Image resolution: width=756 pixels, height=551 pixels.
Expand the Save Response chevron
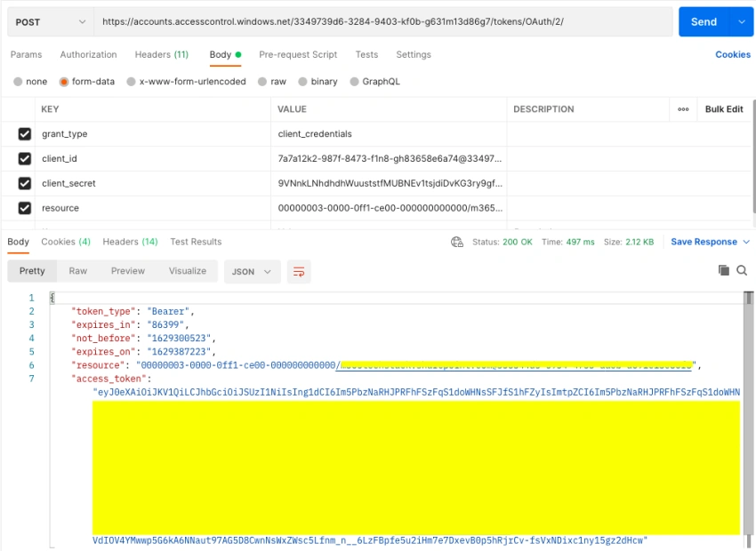tap(746, 242)
